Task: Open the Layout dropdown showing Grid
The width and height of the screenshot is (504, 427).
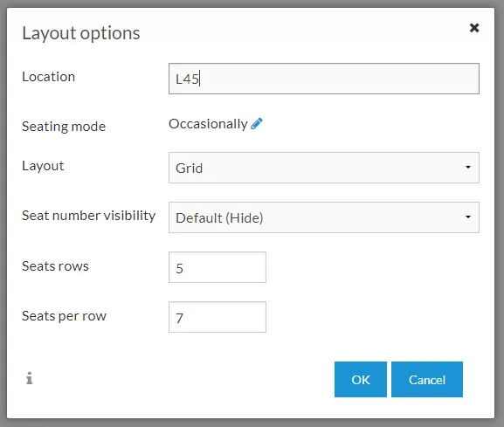Action: point(324,168)
